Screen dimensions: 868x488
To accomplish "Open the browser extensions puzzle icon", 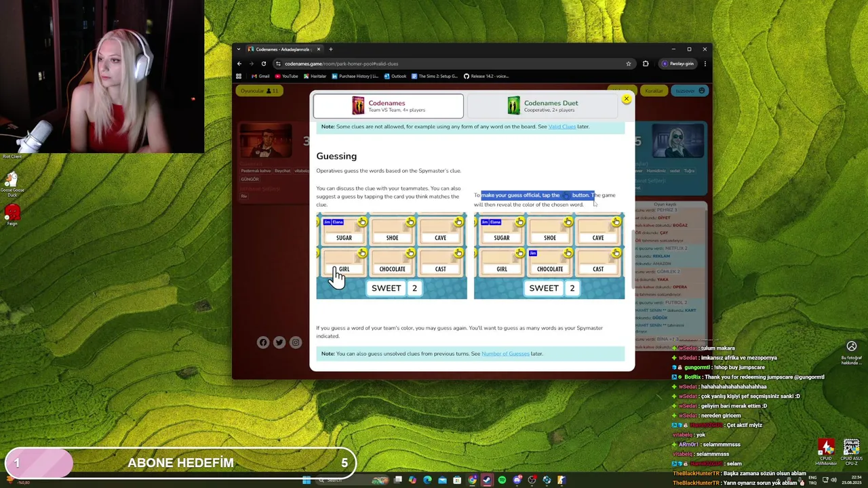I will point(646,64).
